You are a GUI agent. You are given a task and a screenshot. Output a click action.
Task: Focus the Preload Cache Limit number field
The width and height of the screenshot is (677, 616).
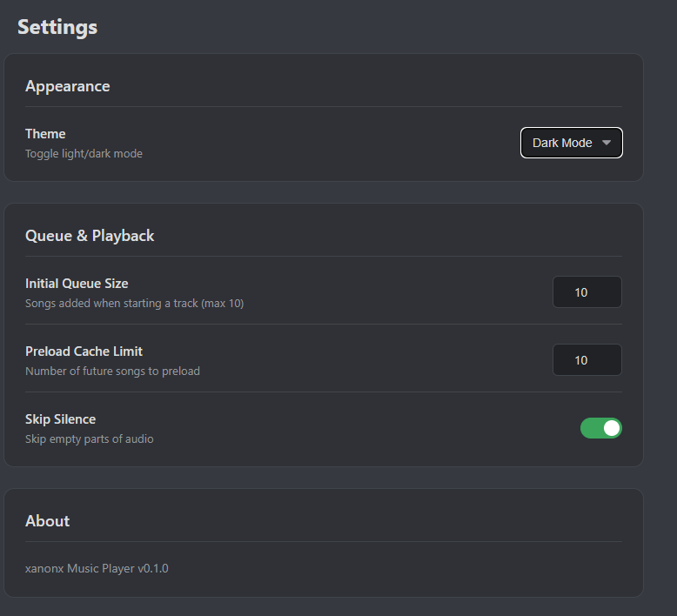tap(587, 360)
